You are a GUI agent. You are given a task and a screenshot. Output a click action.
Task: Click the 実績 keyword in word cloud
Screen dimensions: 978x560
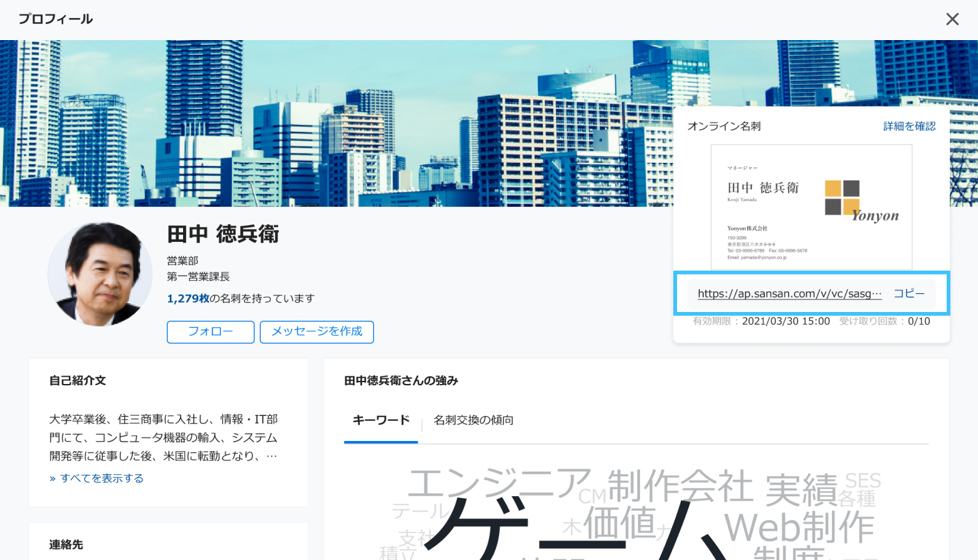click(x=801, y=490)
